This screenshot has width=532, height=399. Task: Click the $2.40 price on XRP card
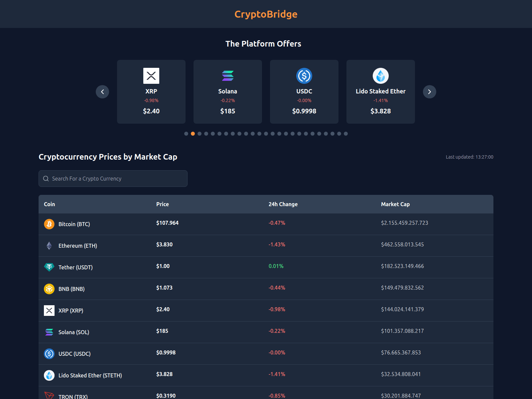click(x=151, y=111)
